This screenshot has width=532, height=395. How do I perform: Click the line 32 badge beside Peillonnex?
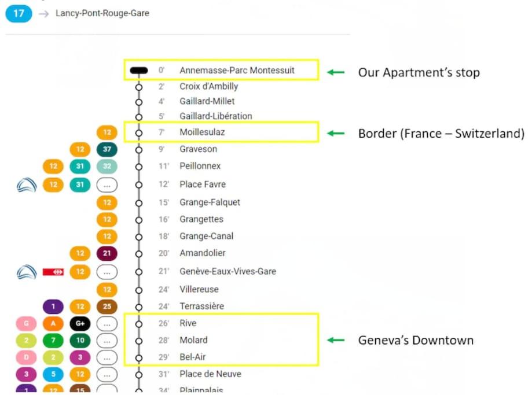coord(107,166)
